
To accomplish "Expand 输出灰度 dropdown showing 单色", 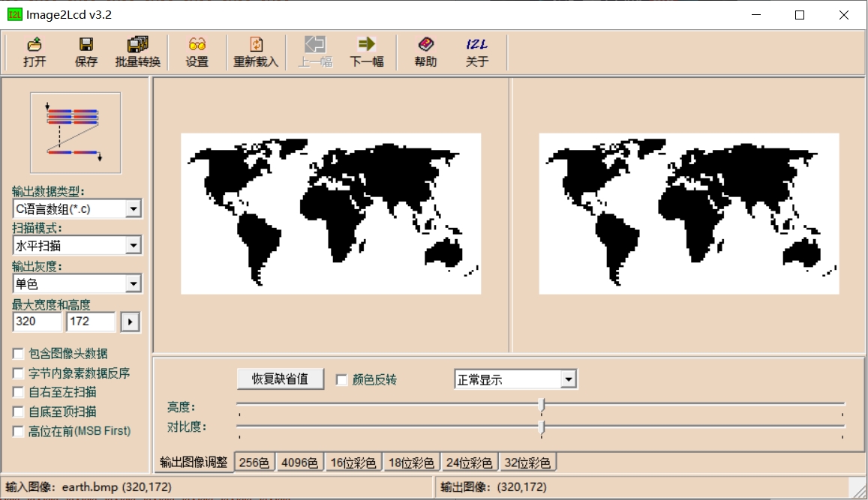I will pyautogui.click(x=133, y=284).
